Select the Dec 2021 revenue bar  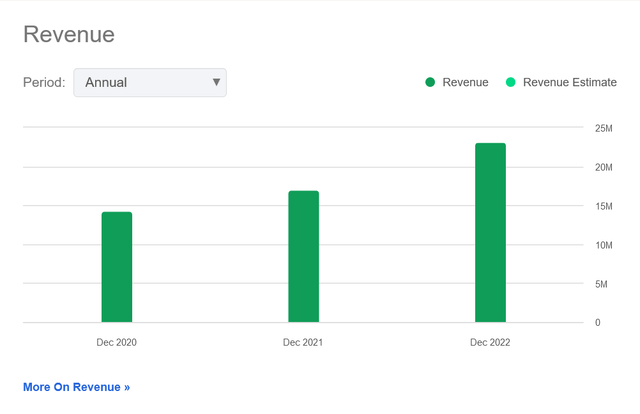[x=304, y=256]
